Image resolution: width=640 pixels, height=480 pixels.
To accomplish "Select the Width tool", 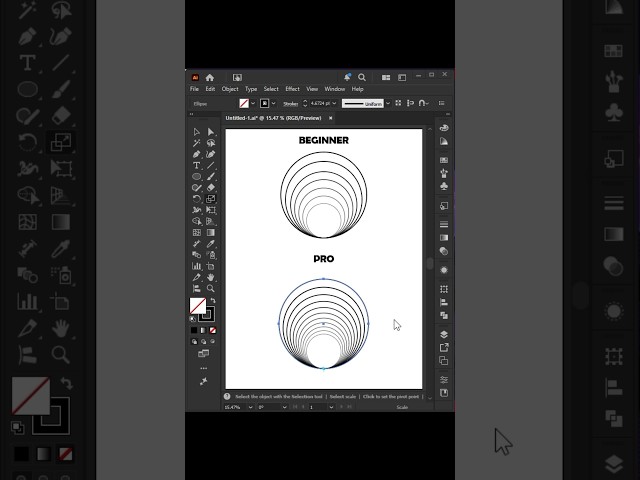I will point(196,210).
